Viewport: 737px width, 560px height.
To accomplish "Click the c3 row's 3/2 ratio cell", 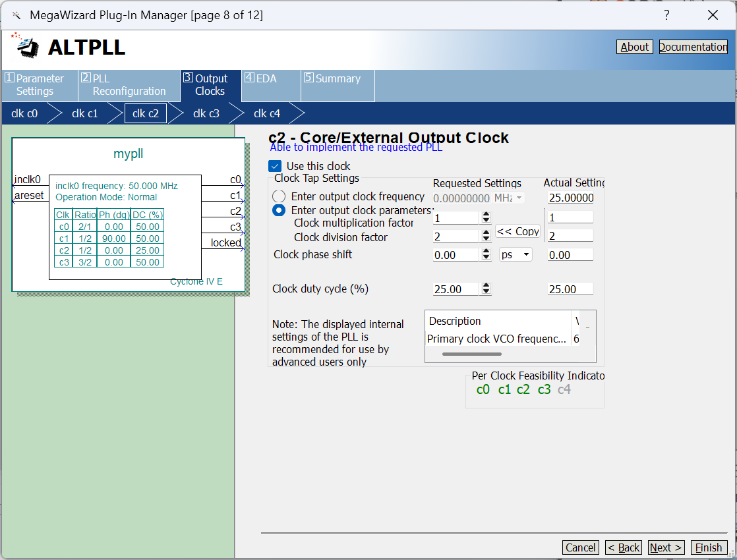I will click(x=85, y=262).
